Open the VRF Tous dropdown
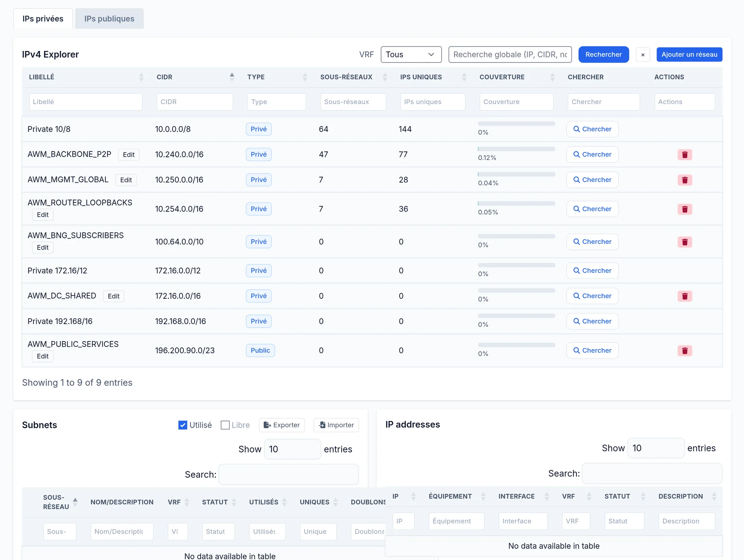Screen dimensions: 744x560 click(x=411, y=55)
